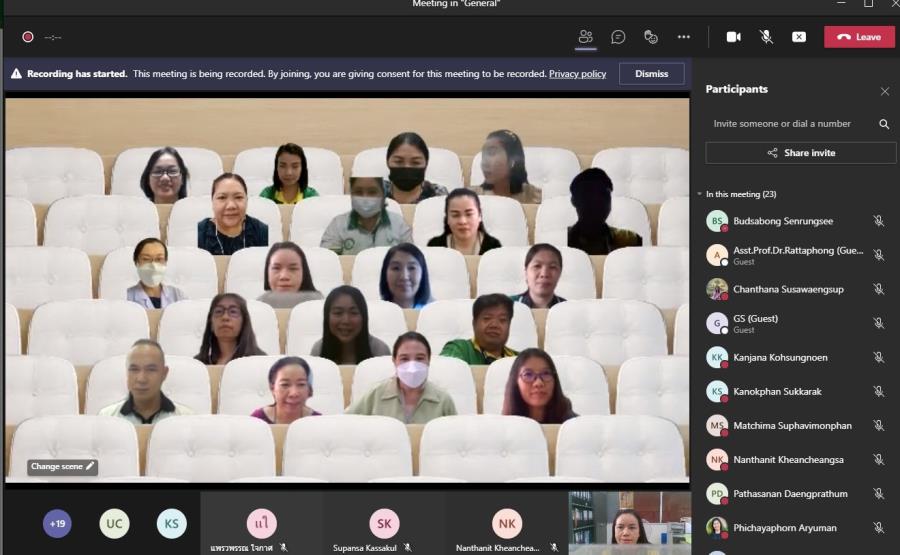Open the More actions ellipsis menu

tap(684, 37)
